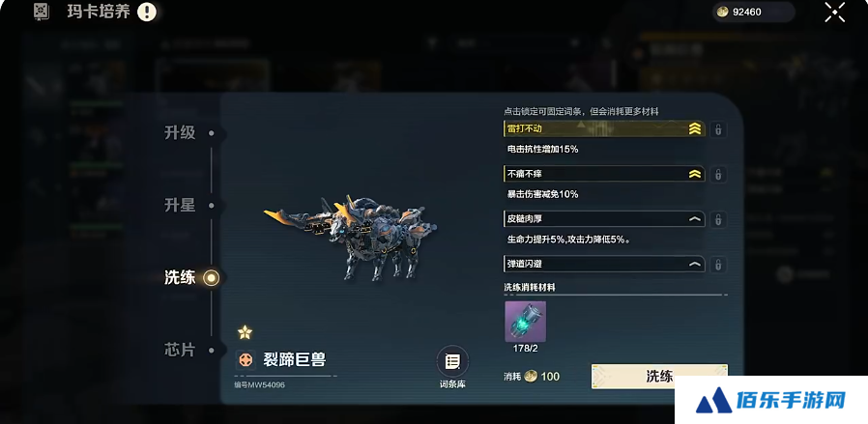
Task: Click the star rank icon above 裂蹄巨兽
Action: pos(245,332)
